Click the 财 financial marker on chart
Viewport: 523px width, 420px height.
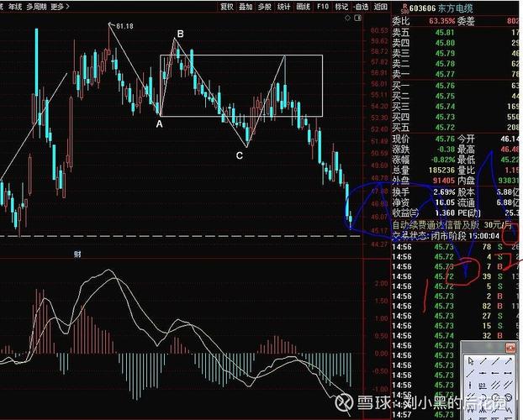77,252
